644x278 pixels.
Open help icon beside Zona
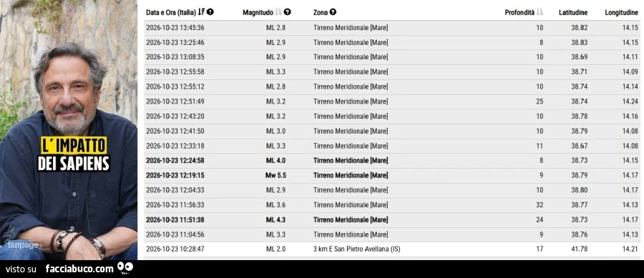(x=333, y=13)
